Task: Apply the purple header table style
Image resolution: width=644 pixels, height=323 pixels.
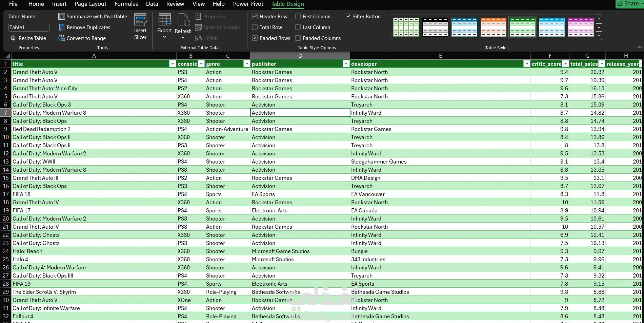Action: (581, 27)
